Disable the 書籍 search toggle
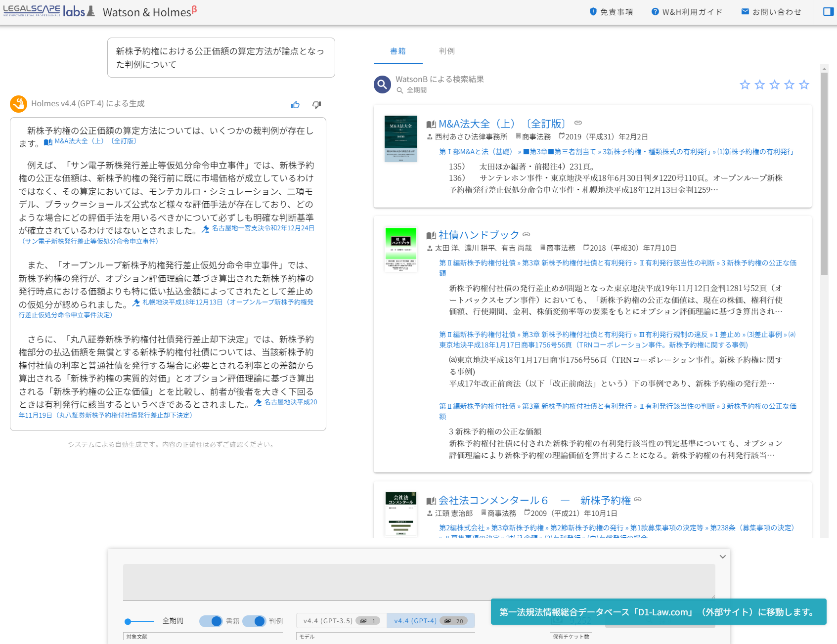This screenshot has width=837, height=644. click(x=212, y=621)
